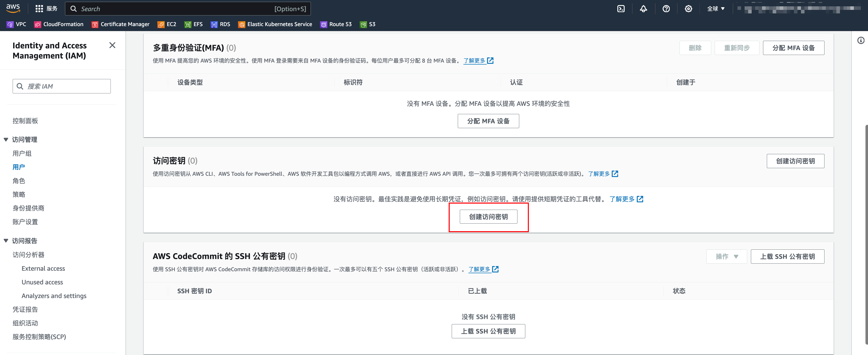Open the account name menu at top right
The image size is (868, 355).
(x=799, y=9)
